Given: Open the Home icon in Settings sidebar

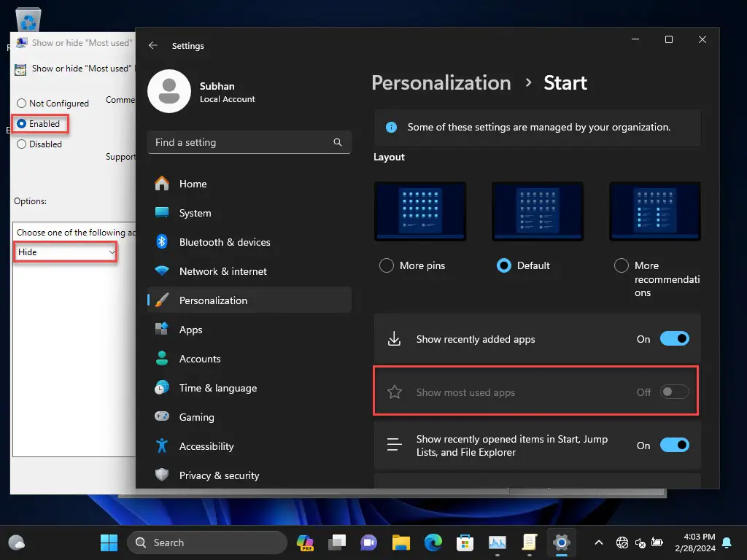Looking at the screenshot, I should click(162, 183).
